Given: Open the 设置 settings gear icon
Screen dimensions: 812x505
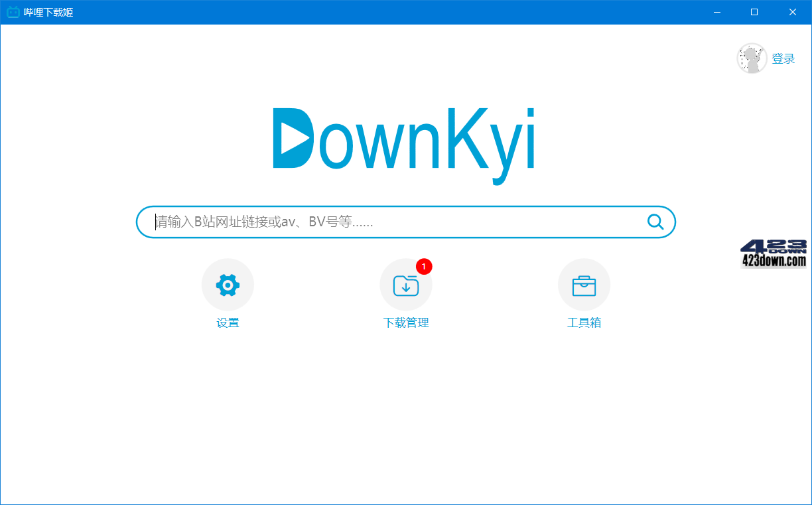Looking at the screenshot, I should pyautogui.click(x=228, y=284).
